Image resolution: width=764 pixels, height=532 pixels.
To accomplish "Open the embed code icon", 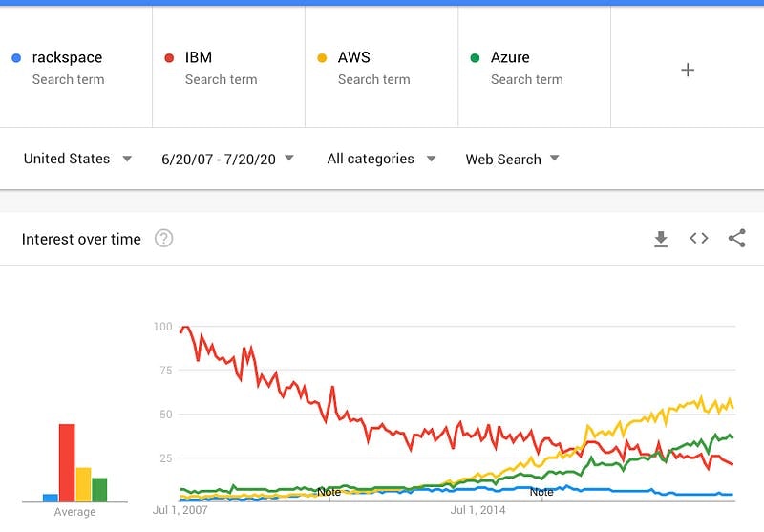I will [x=699, y=238].
